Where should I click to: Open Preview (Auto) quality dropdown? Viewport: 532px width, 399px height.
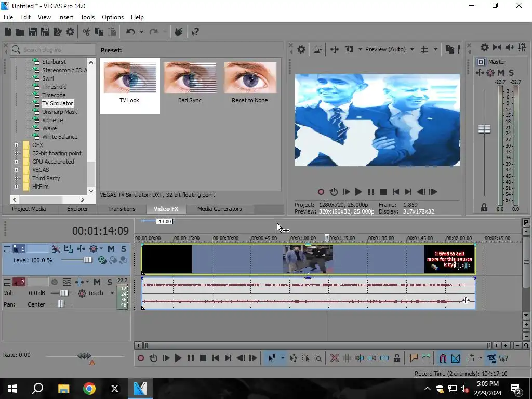pyautogui.click(x=412, y=49)
